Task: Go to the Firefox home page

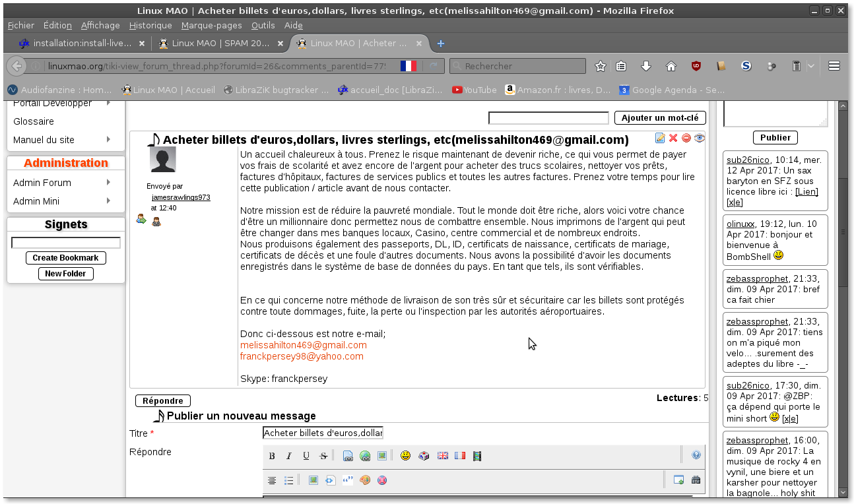Action: click(x=671, y=66)
